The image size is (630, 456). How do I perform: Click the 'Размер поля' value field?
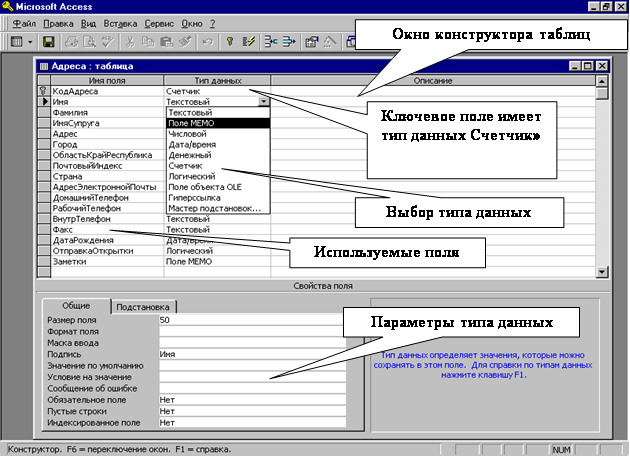pos(250,320)
